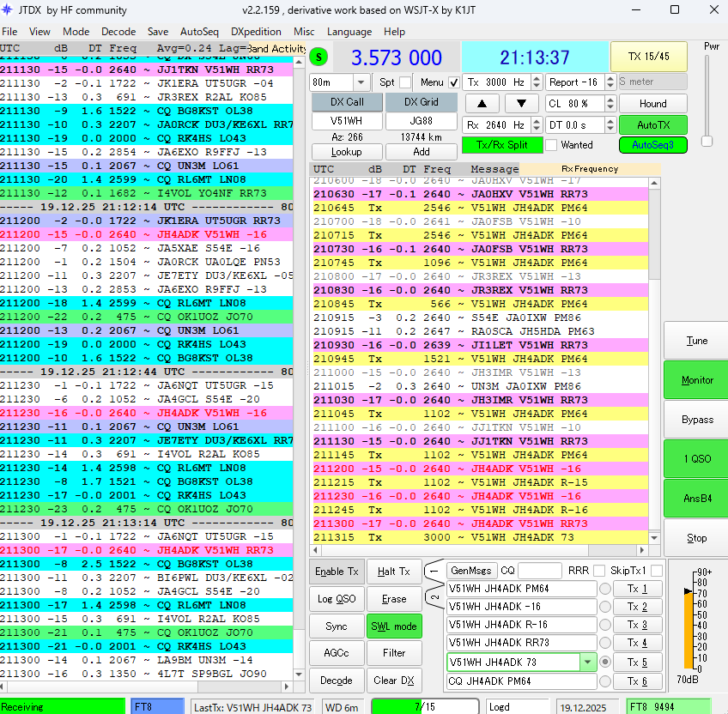Click the green S status indicator
Viewport: 728px width, 714px height.
(319, 57)
